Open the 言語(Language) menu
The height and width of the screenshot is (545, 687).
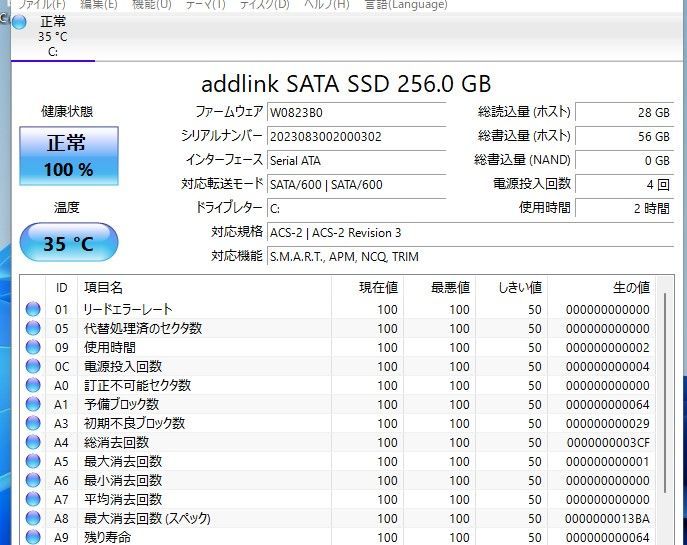pos(406,4)
